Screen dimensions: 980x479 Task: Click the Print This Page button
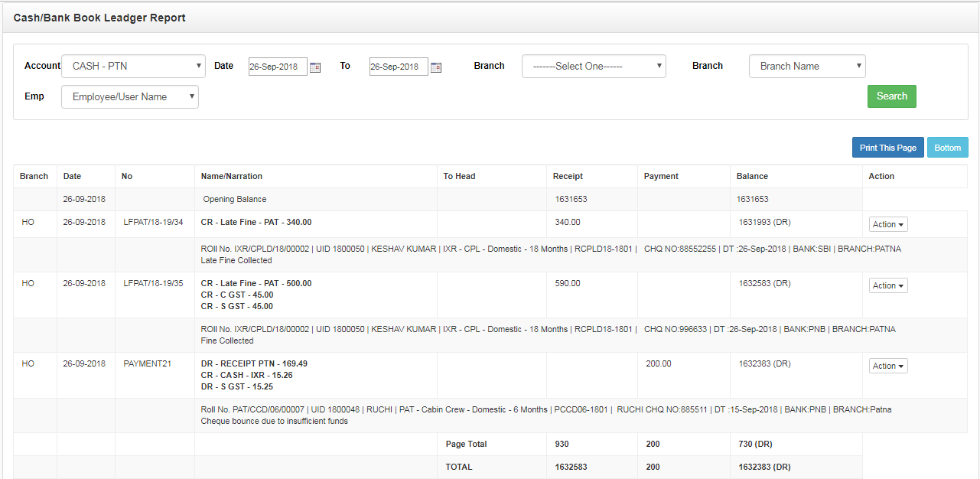(888, 148)
